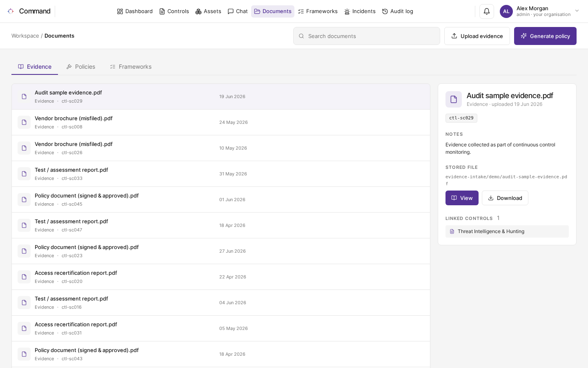Open the Incidents page
Screen dimensions: 588x368
(x=360, y=11)
